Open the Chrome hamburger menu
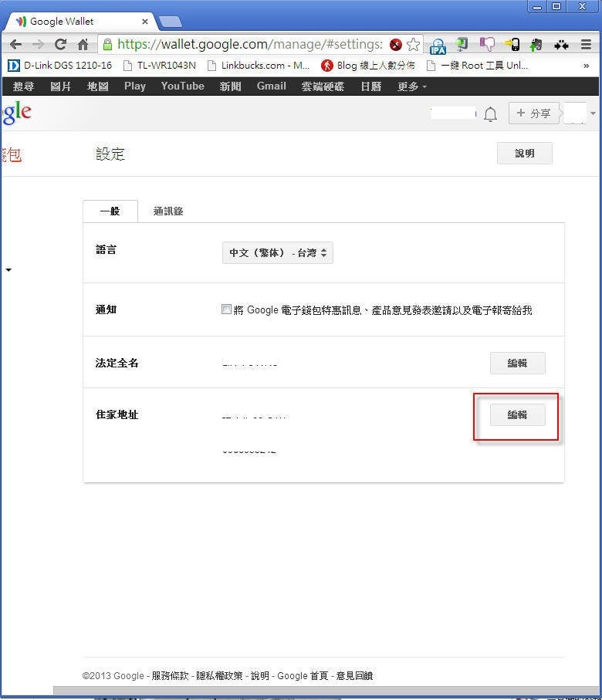 (586, 45)
